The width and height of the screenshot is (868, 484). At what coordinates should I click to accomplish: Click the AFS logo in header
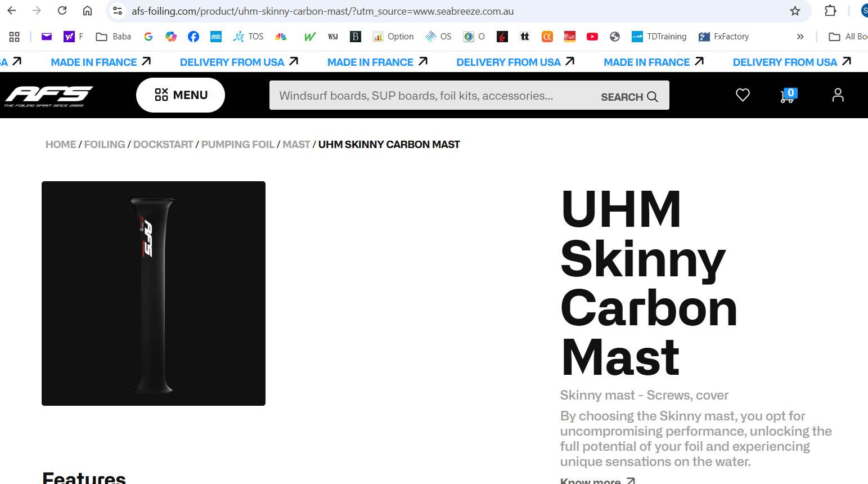coord(49,96)
